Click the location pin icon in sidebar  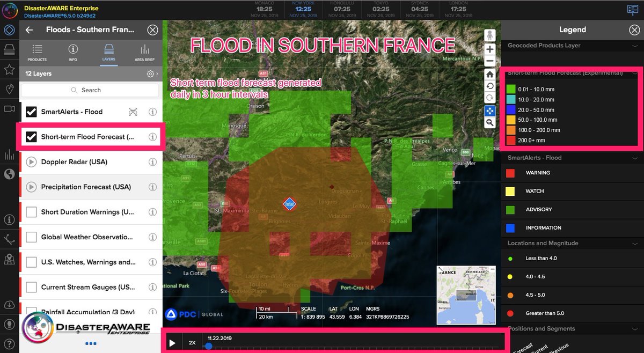[x=9, y=89]
